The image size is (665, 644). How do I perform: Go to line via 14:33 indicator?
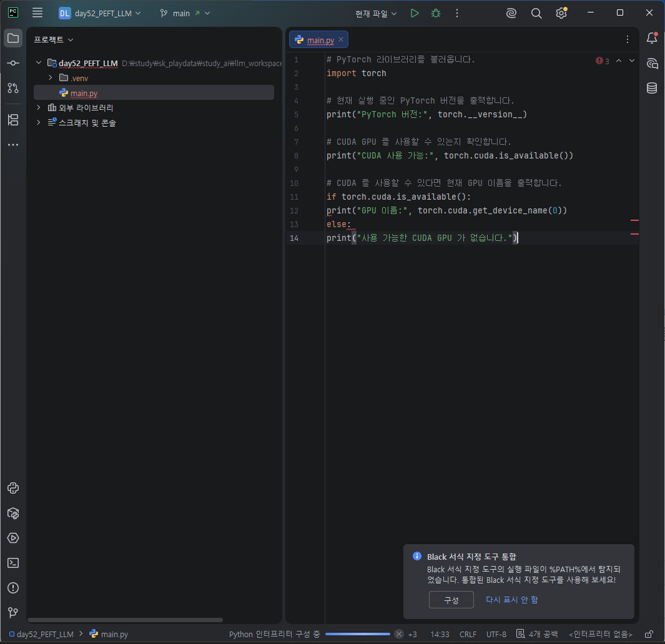440,634
